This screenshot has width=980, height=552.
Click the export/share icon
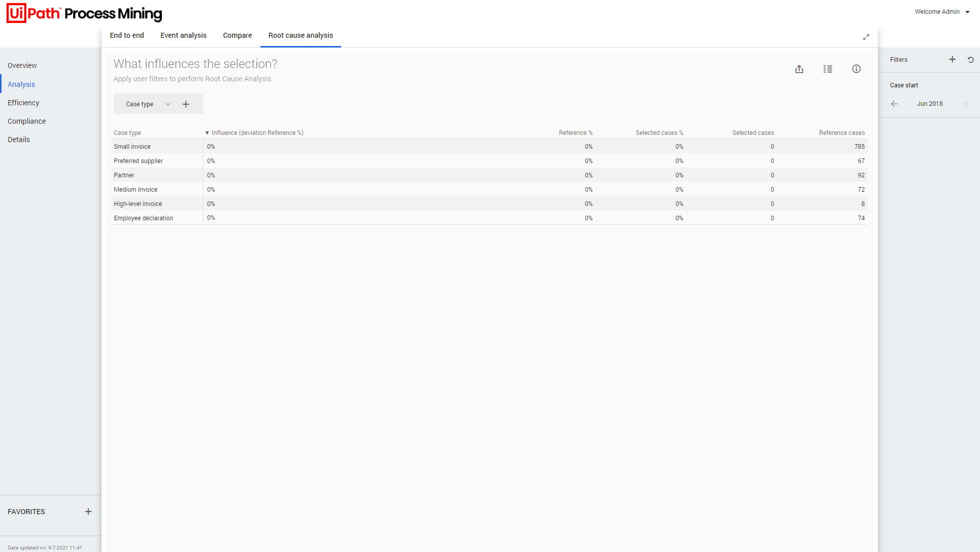point(799,69)
